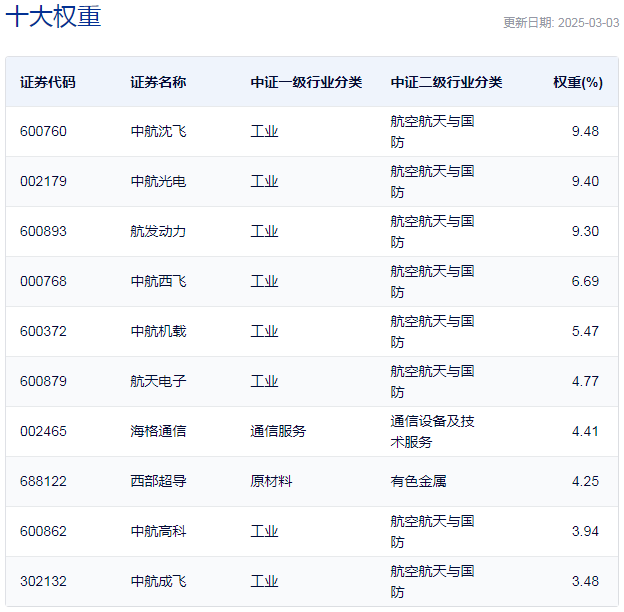The width and height of the screenshot is (624, 612).
Task: Click the 中航光电 security name
Action: pyautogui.click(x=158, y=181)
